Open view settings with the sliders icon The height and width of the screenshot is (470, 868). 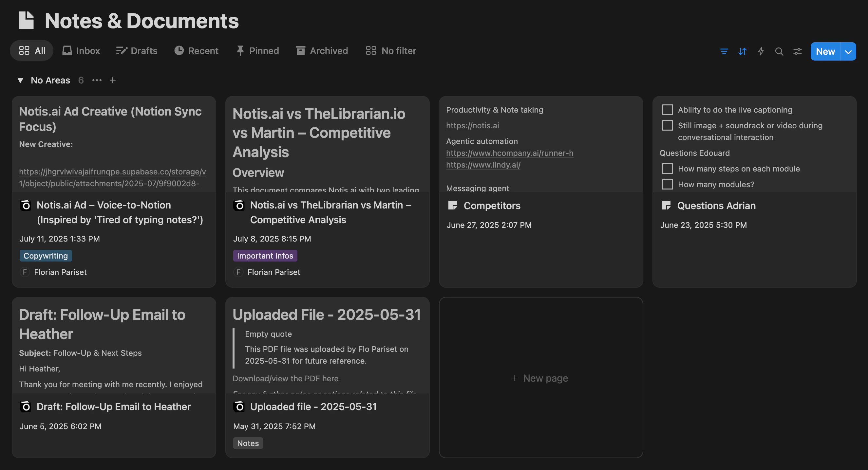[x=797, y=51]
